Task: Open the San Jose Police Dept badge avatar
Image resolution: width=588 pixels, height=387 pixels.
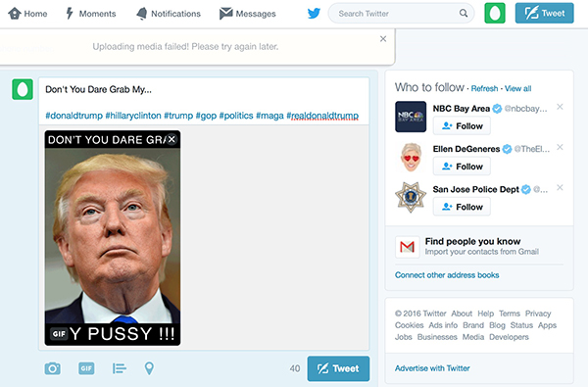Action: click(411, 197)
